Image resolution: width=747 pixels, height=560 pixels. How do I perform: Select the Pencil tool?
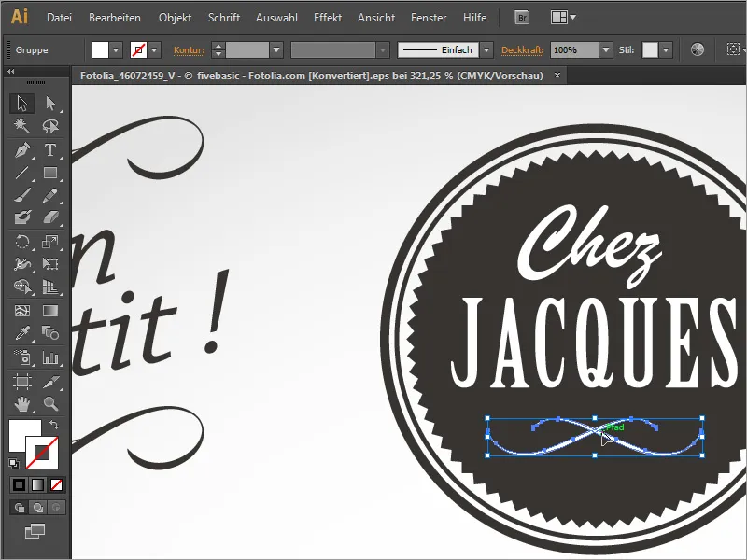click(x=50, y=195)
